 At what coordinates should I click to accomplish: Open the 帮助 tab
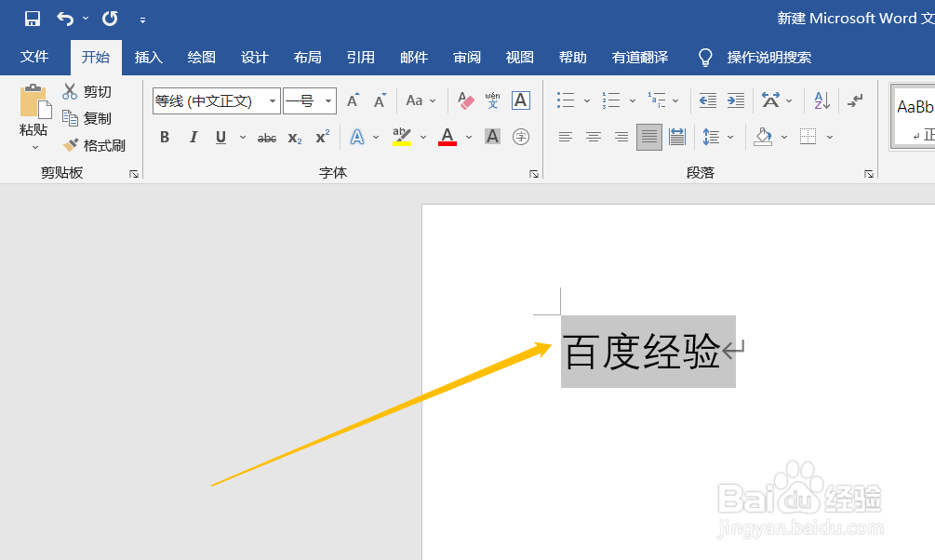point(573,58)
